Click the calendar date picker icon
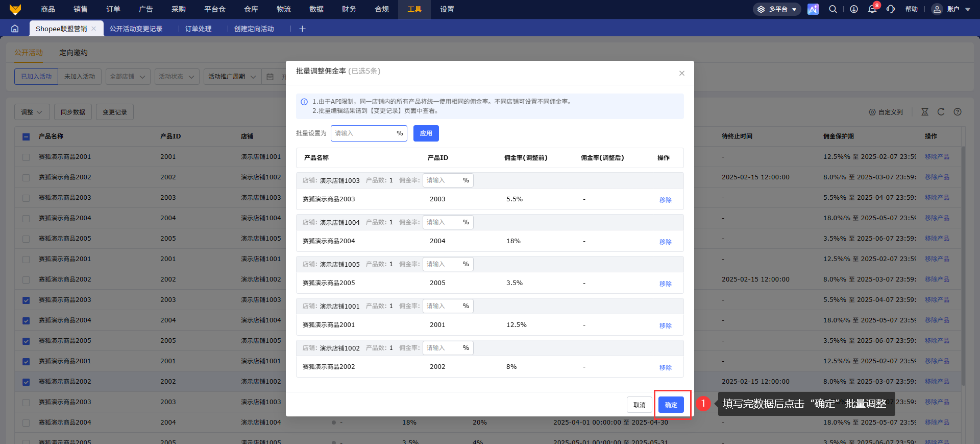Image resolution: width=980 pixels, height=444 pixels. coord(270,77)
